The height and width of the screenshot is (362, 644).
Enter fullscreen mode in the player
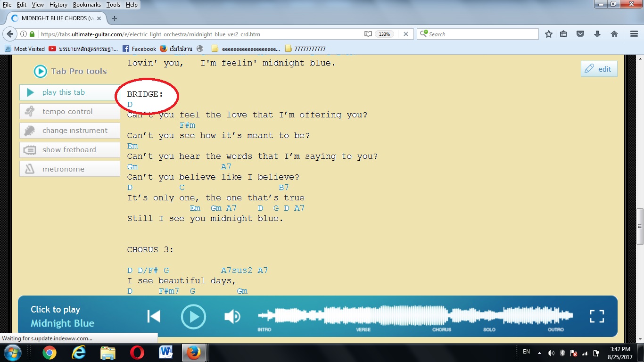[597, 316]
